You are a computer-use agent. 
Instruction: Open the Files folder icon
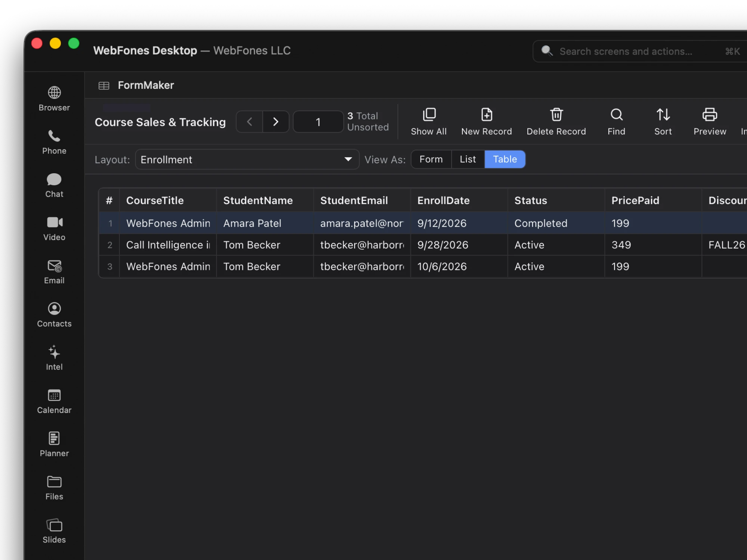[x=54, y=482]
